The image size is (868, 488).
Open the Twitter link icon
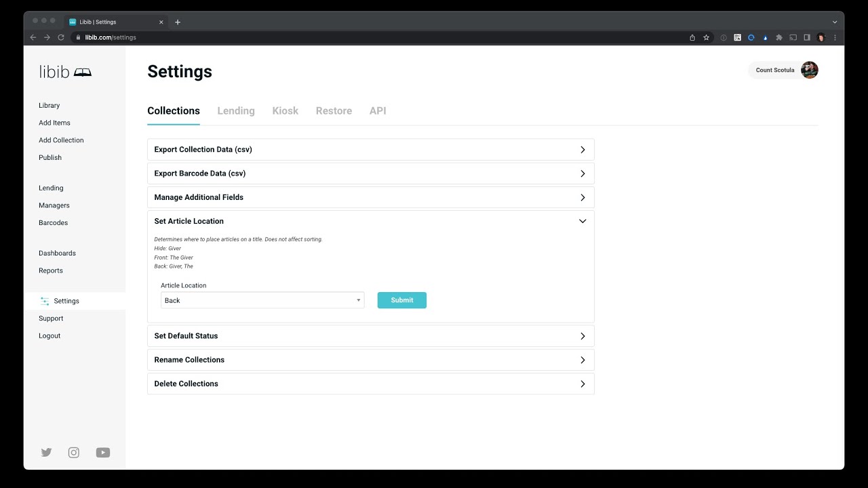pyautogui.click(x=46, y=453)
